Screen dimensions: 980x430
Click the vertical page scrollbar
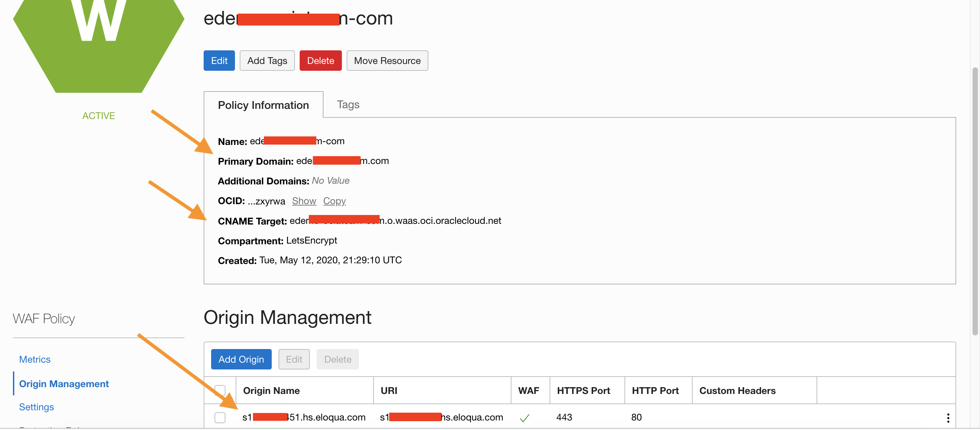[x=975, y=201]
